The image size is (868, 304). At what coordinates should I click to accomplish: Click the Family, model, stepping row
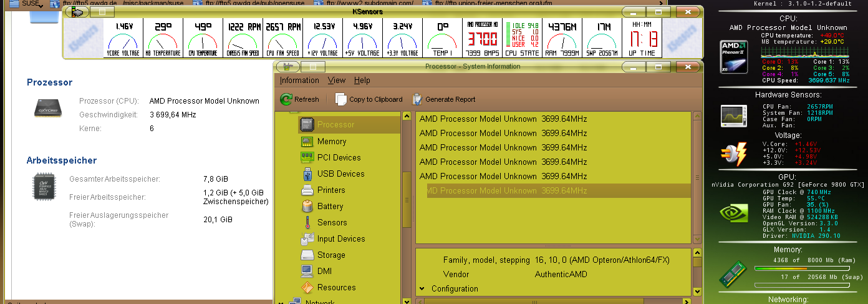(x=554, y=260)
